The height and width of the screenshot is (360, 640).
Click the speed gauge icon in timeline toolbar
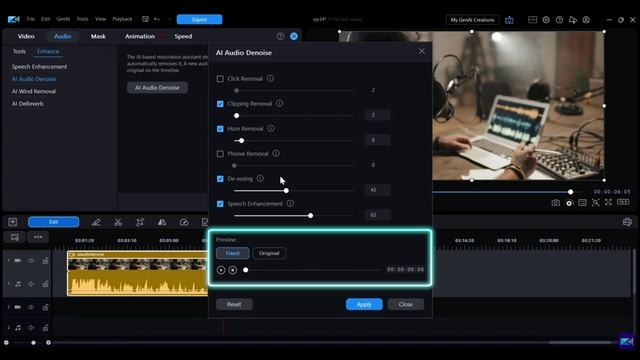coord(184,222)
